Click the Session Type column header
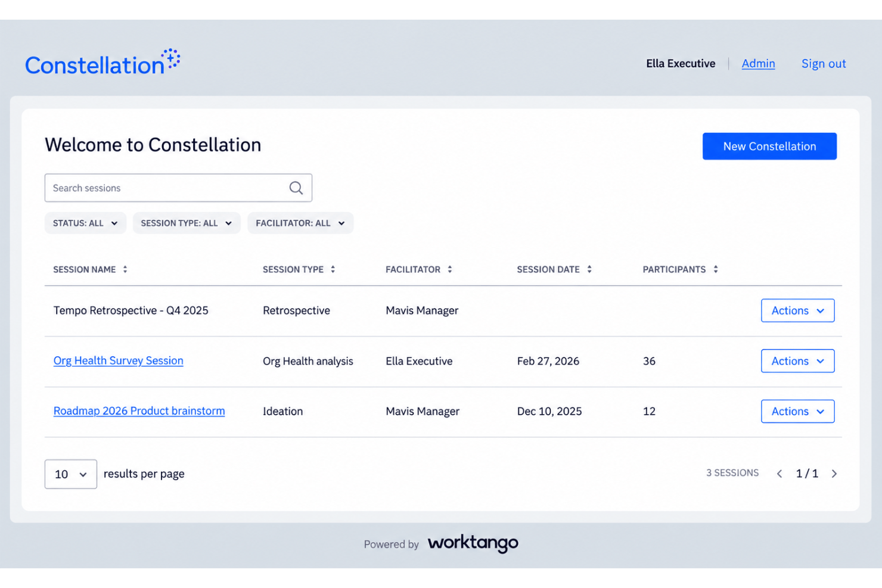 [x=293, y=269]
